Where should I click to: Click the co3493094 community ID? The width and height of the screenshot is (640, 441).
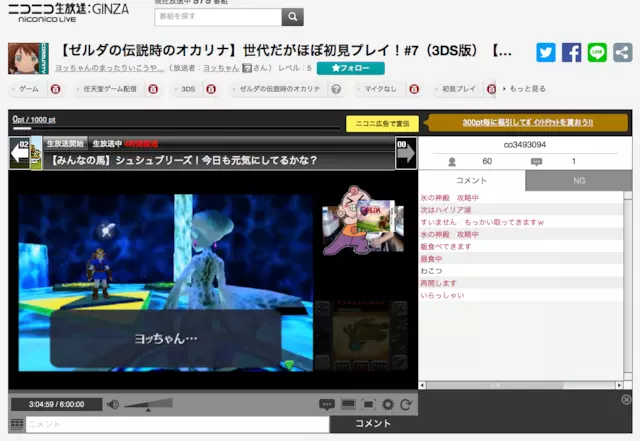524,145
